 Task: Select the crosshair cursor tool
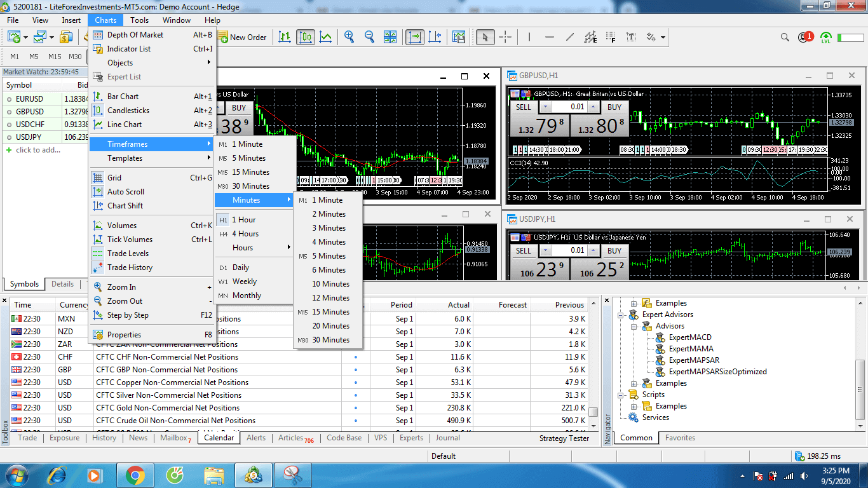coord(505,37)
